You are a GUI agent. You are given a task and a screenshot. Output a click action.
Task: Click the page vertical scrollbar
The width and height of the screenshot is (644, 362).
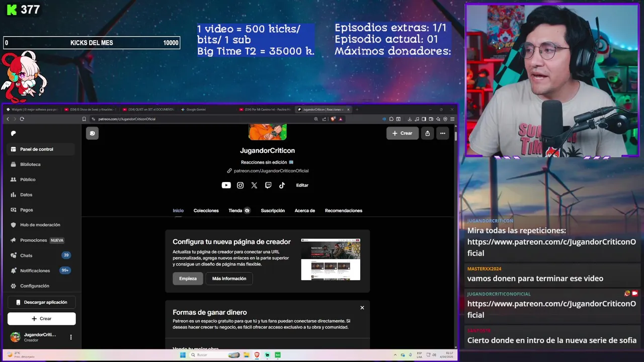[455, 136]
